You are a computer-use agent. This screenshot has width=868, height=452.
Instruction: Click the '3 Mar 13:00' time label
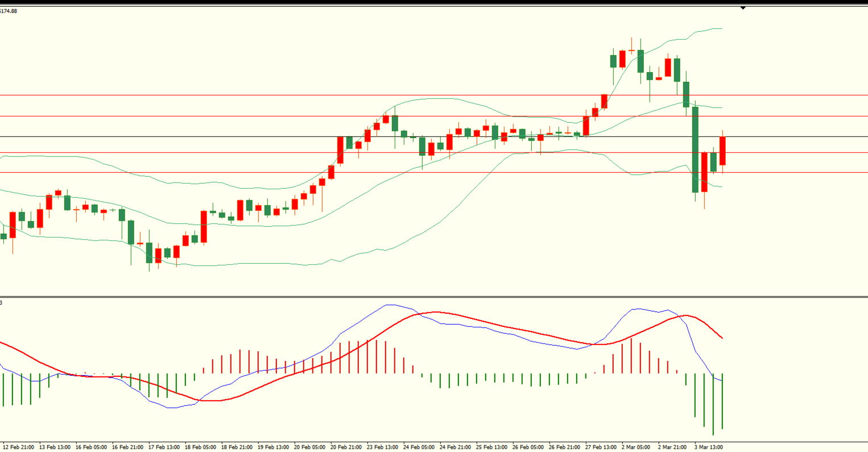click(709, 447)
